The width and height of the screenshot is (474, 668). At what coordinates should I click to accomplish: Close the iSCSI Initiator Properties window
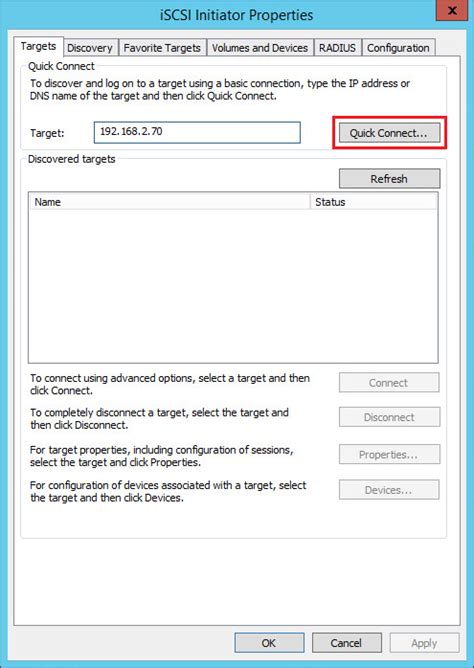point(452,10)
